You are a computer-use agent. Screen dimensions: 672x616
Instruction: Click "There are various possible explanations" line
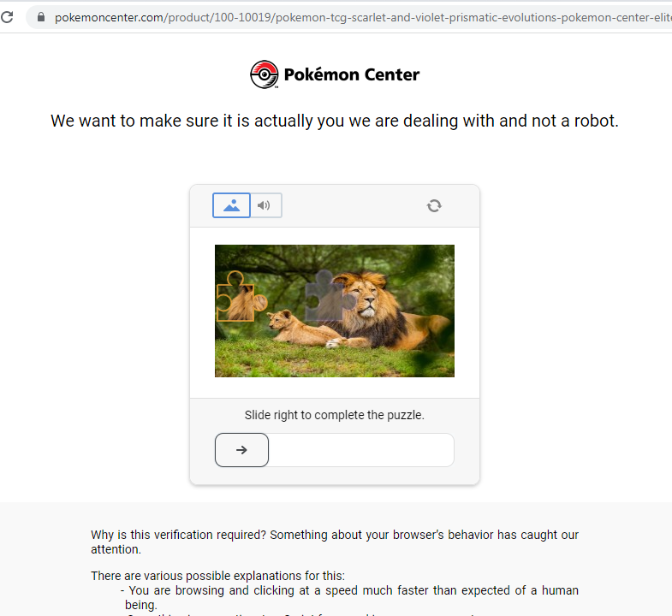tap(217, 576)
